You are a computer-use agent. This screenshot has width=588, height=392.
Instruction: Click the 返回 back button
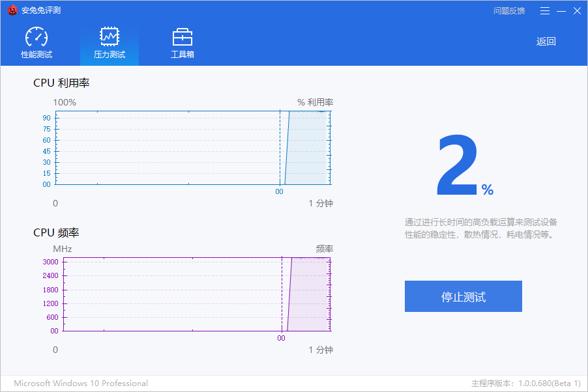(546, 41)
